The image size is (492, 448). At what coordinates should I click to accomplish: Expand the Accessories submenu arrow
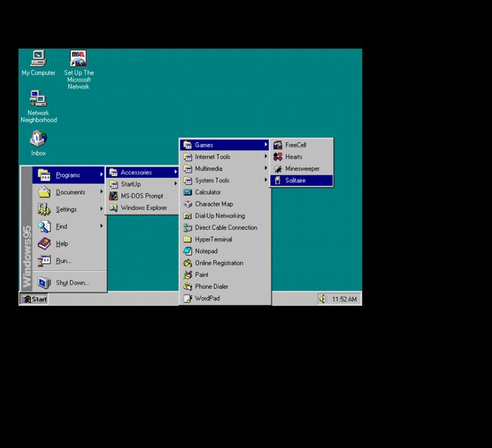175,172
